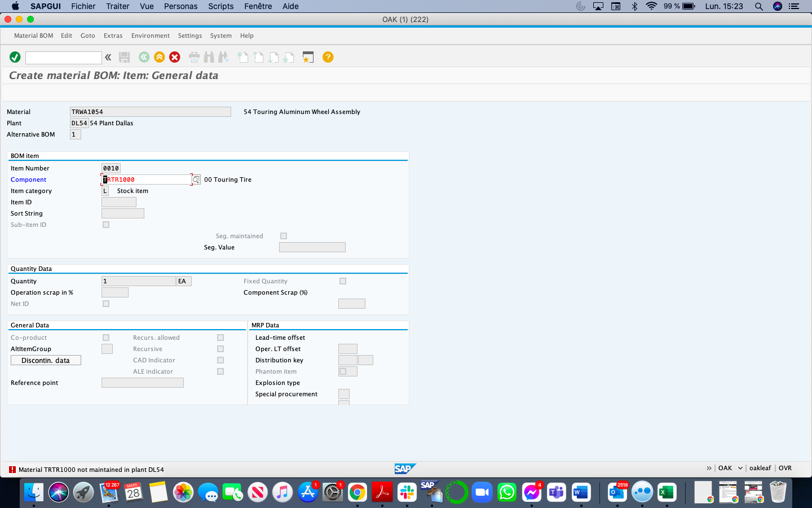Expand status bar with double arrow

pyautogui.click(x=709, y=468)
